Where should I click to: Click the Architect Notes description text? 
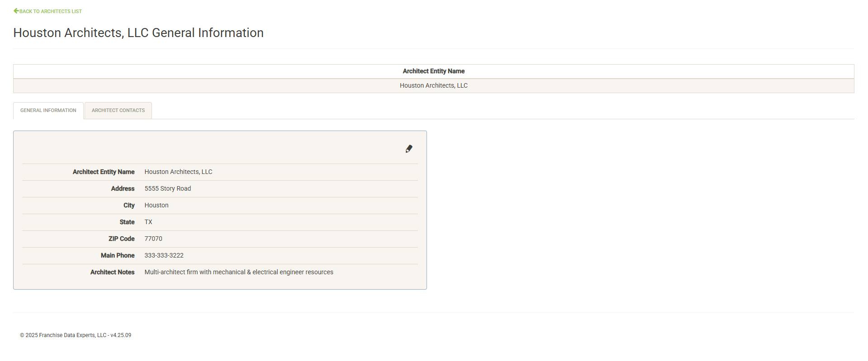click(x=239, y=272)
